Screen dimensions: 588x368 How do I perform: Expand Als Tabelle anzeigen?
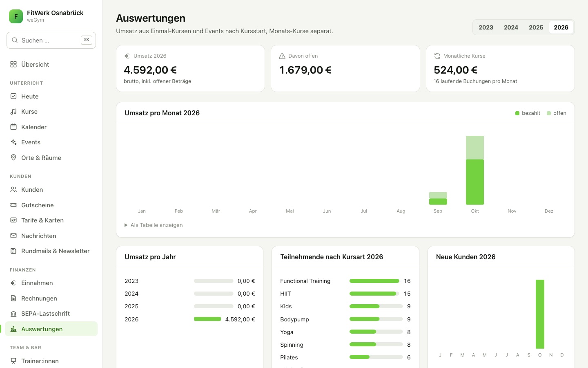154,225
